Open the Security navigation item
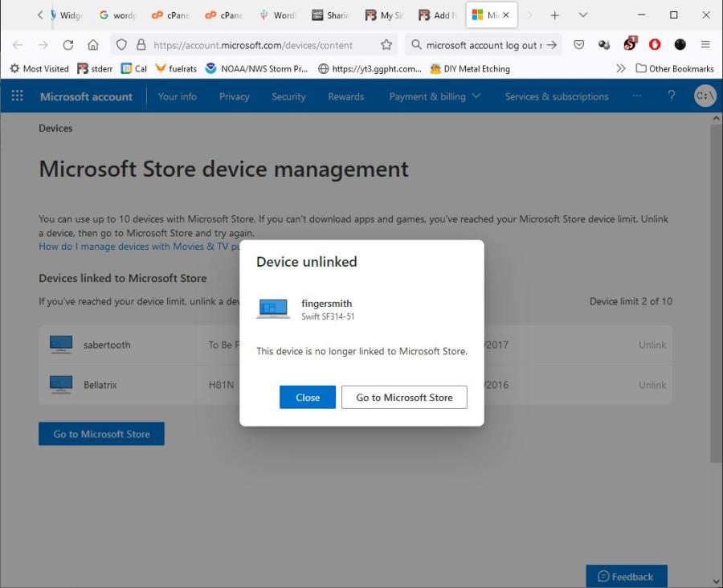This screenshot has height=588, width=723. tap(288, 96)
